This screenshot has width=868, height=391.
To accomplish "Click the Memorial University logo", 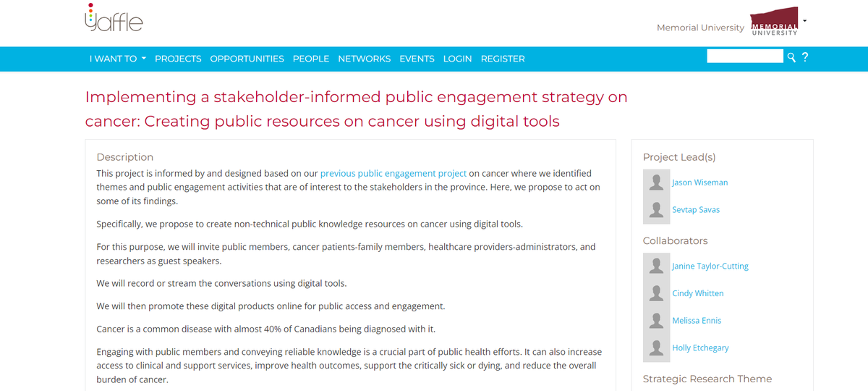I will 775,22.
